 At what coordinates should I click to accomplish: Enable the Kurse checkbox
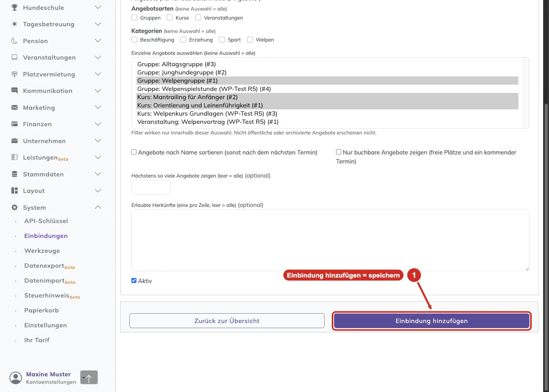170,17
